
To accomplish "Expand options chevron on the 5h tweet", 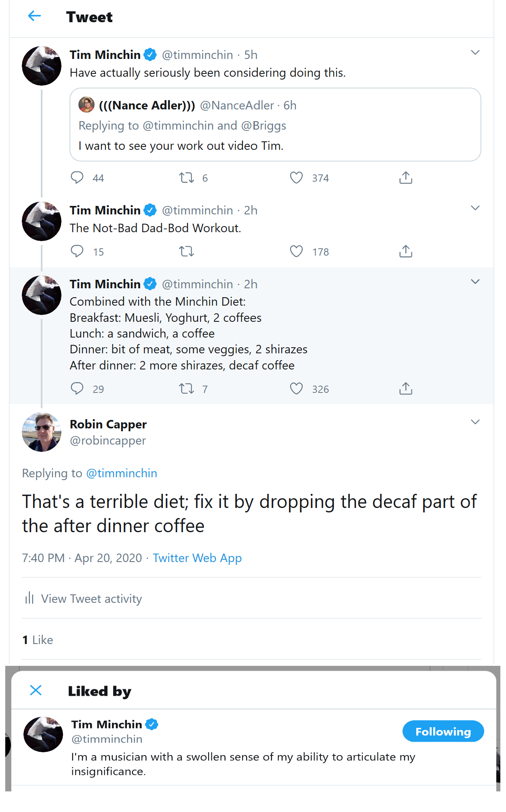I will 475,52.
